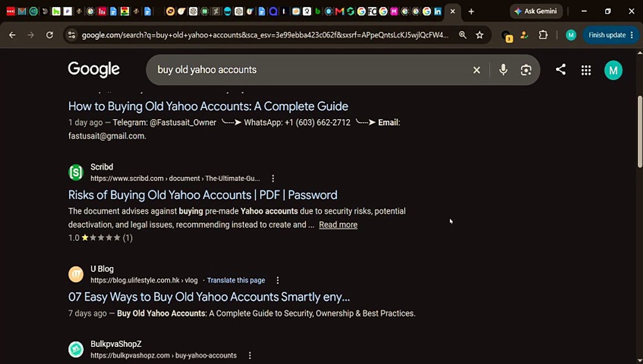The height and width of the screenshot is (364, 643).
Task: Switch to the green h tab
Action: (x=56, y=11)
